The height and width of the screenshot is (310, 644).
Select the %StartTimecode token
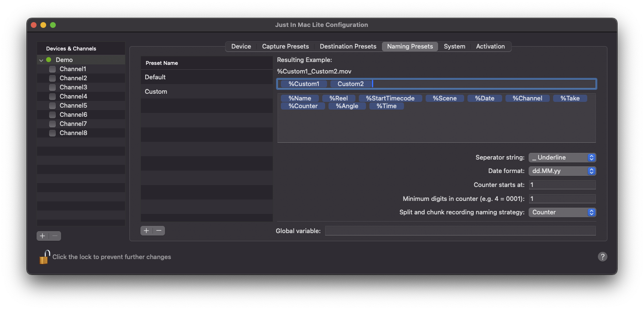point(390,98)
